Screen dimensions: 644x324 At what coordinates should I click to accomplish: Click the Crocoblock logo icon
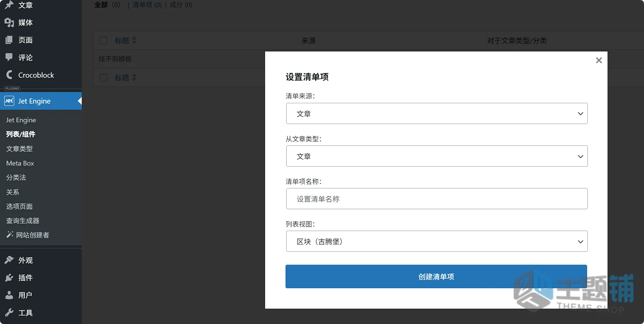coord(9,75)
